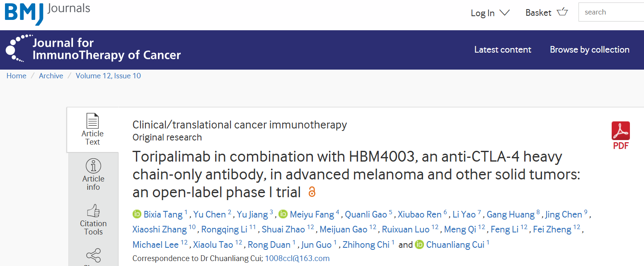The height and width of the screenshot is (266, 644).
Task: Click the correspondence email 1008ccl@163.com
Action: pos(297,258)
